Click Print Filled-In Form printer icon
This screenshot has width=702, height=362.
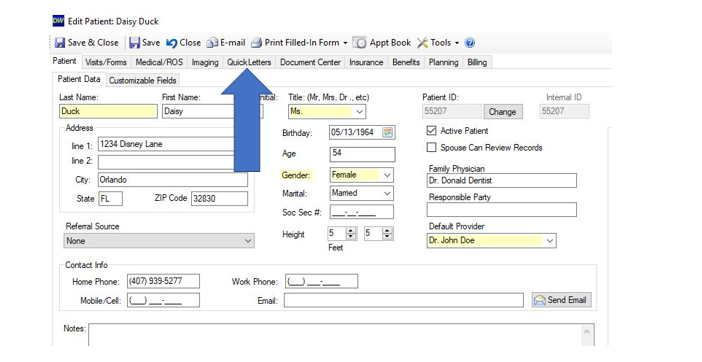click(x=256, y=43)
